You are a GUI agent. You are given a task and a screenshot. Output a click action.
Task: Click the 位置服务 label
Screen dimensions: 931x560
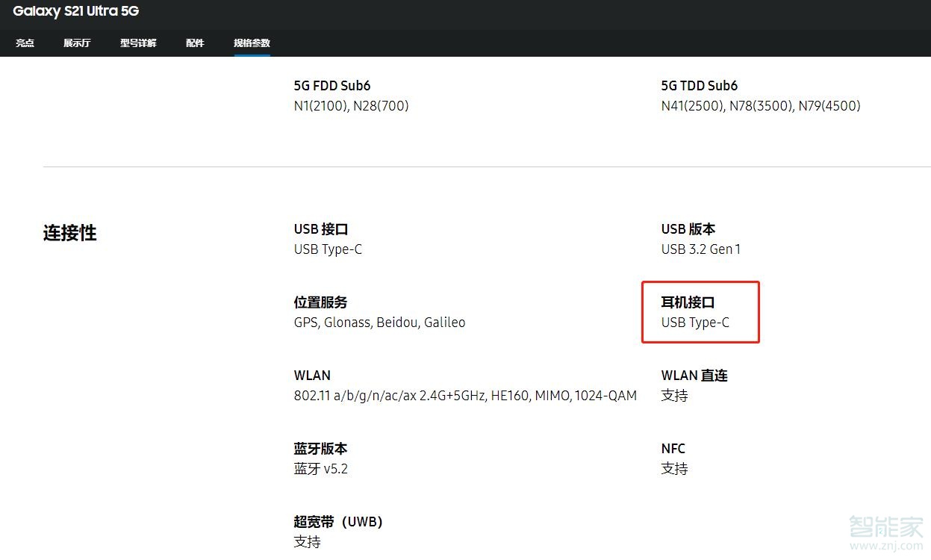coord(321,302)
